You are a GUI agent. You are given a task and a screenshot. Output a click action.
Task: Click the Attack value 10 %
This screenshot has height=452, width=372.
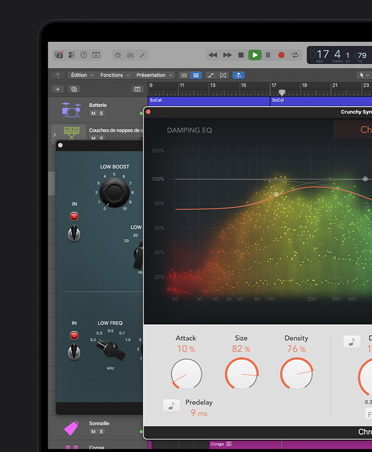(186, 349)
